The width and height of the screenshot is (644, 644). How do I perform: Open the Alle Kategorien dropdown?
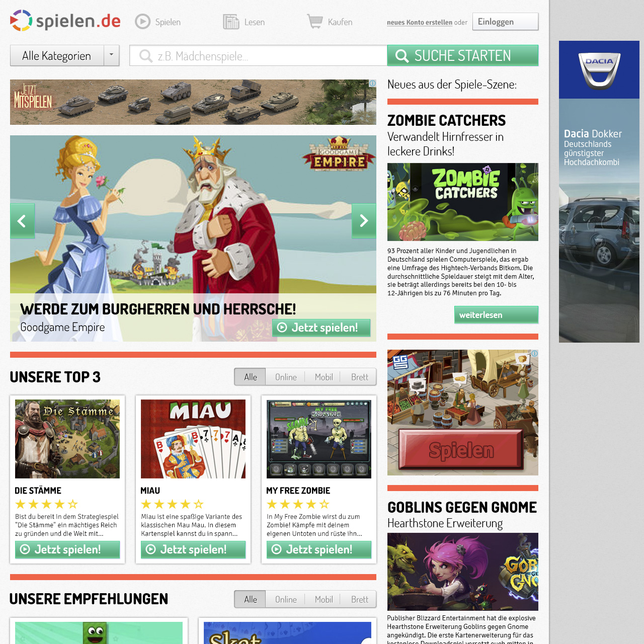[x=57, y=56]
